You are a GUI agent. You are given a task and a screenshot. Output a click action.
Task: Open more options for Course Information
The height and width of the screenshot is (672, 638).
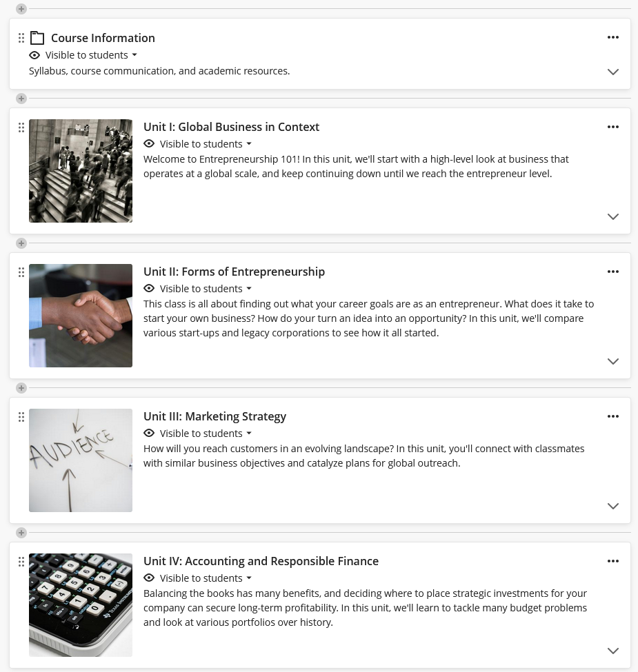613,37
